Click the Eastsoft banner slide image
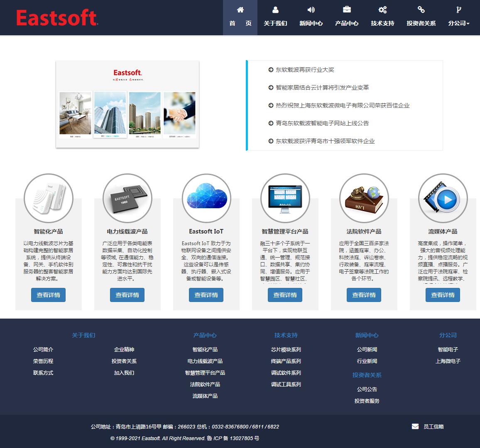This screenshot has width=480, height=448. click(127, 104)
